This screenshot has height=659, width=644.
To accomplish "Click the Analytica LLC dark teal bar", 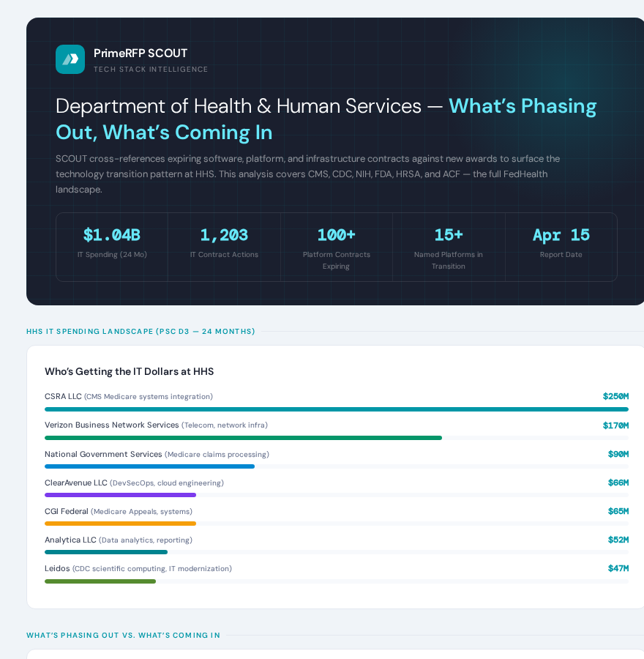I will (106, 552).
